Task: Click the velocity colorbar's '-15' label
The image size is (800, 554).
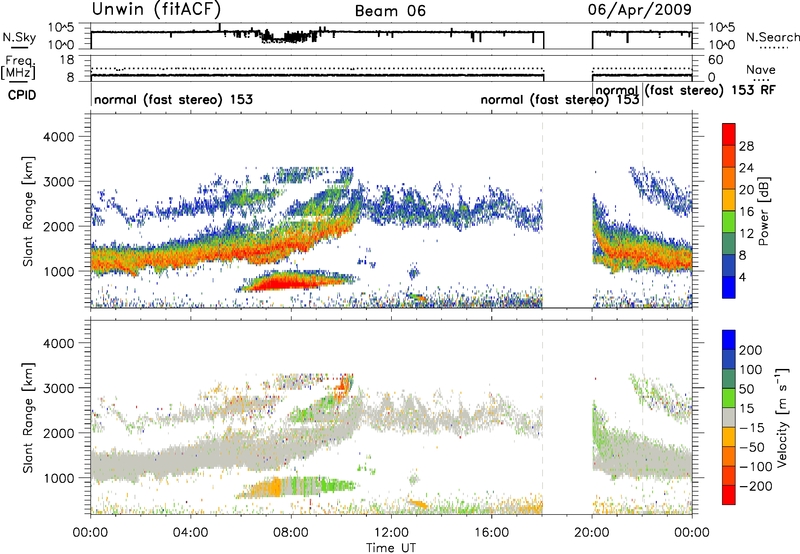Action: click(752, 428)
